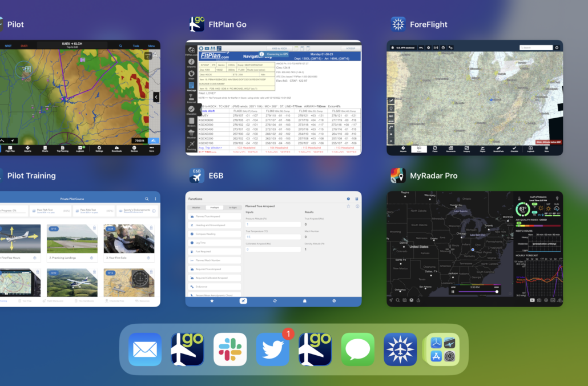Viewport: 588px width, 386px height.
Task: Open Downloads in Pilot bottom bar
Action: coord(116,149)
